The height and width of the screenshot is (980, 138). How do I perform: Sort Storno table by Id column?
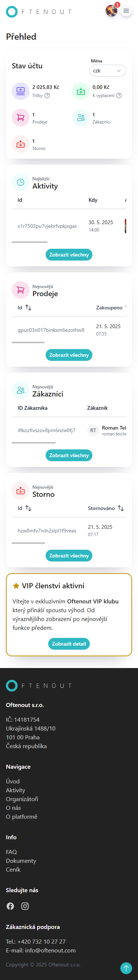tap(28, 508)
